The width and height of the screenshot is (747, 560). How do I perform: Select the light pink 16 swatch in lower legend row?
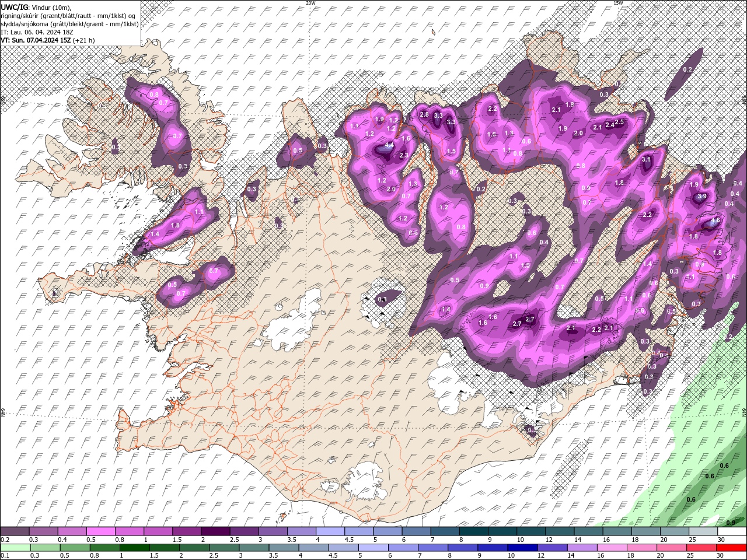pyautogui.click(x=612, y=548)
